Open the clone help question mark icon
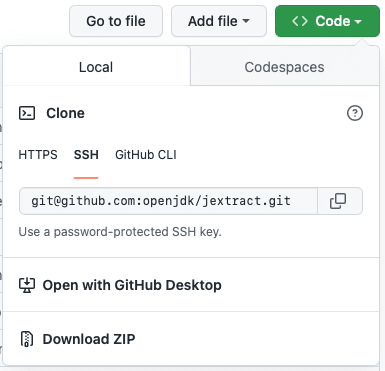This screenshot has width=385, height=371. [355, 113]
